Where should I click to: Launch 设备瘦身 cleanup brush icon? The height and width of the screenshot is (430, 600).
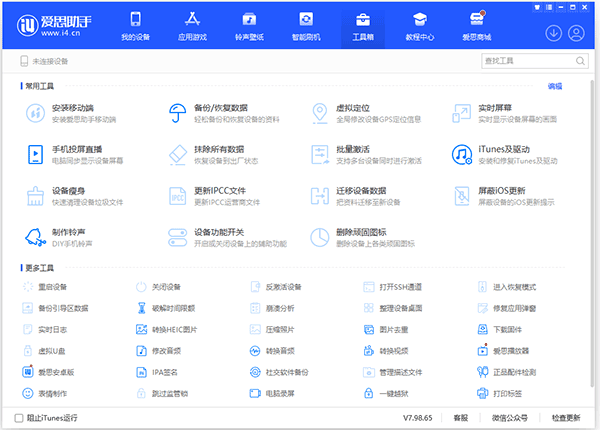pyautogui.click(x=35, y=196)
